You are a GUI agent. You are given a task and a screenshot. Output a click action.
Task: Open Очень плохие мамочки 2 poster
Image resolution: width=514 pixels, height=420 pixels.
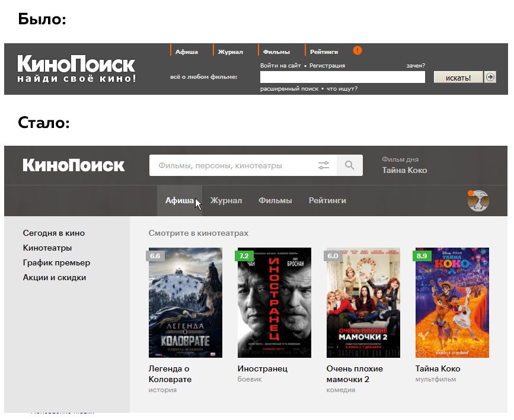pyautogui.click(x=363, y=303)
